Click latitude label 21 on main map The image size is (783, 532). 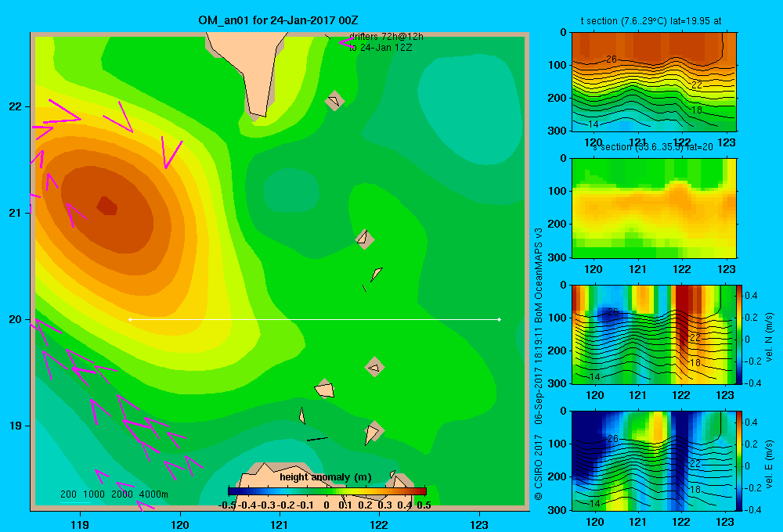pos(16,213)
